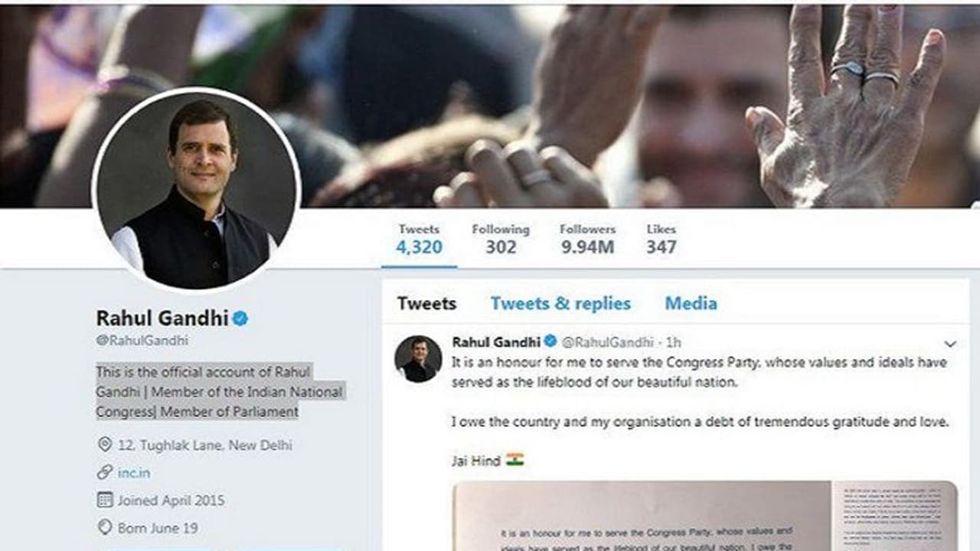View the Following 302 list
980x551 pixels.
[500, 239]
